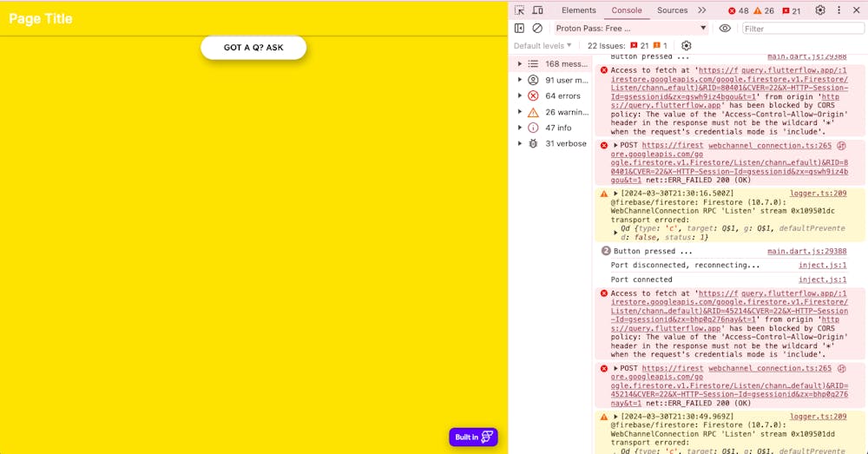
Task: Expand the 31 verbose group
Action: click(x=519, y=143)
